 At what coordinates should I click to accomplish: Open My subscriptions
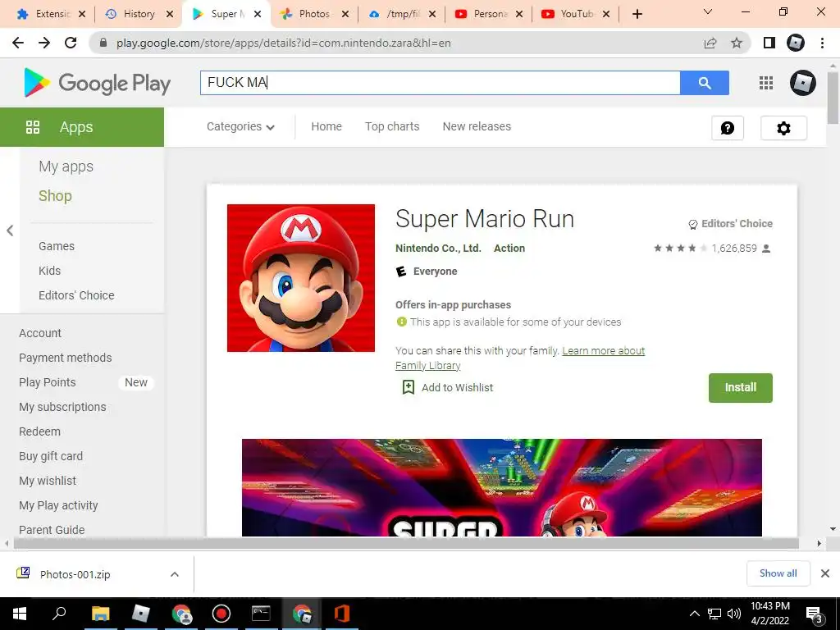pyautogui.click(x=62, y=407)
